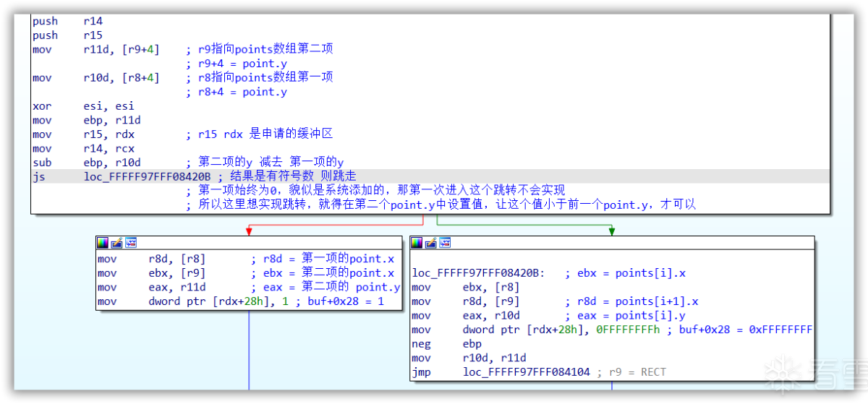Click the 'mov r8d, [r9]' line in right node
Screen dimensions: 868x404
[466, 301]
